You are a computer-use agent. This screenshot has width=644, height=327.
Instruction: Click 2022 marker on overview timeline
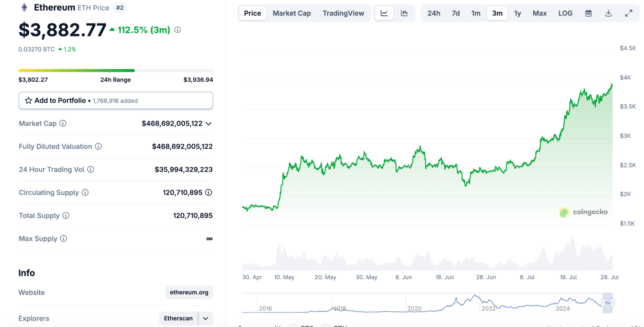(x=488, y=309)
